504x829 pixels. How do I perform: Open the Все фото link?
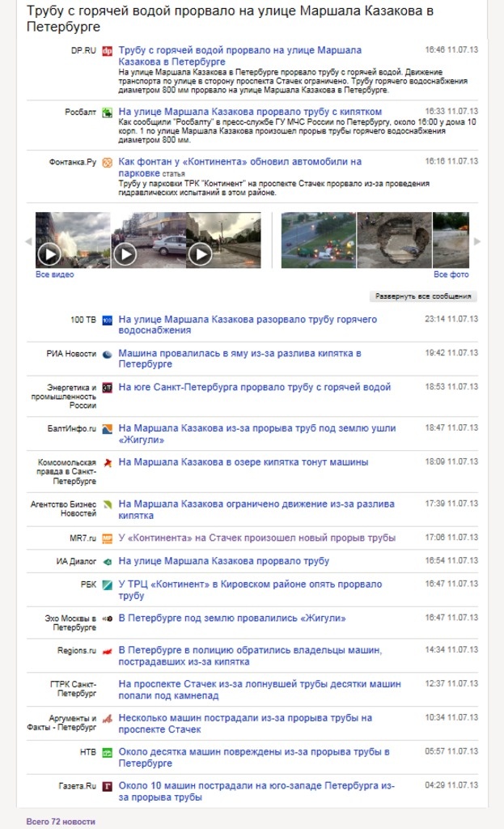tap(451, 275)
